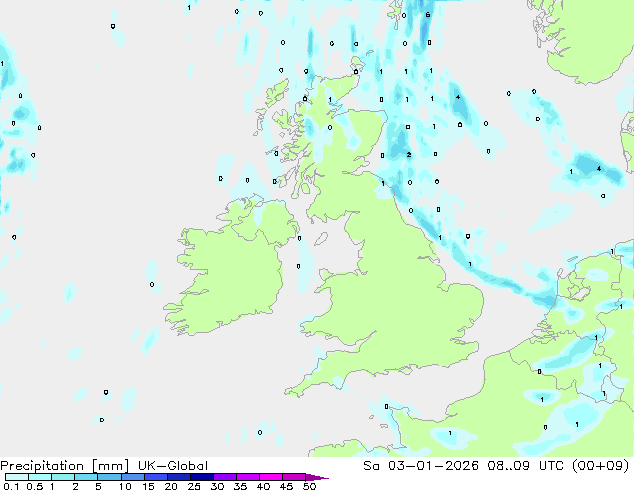Click the legend label "50"
This screenshot has width=634, height=490.
[x=309, y=486]
